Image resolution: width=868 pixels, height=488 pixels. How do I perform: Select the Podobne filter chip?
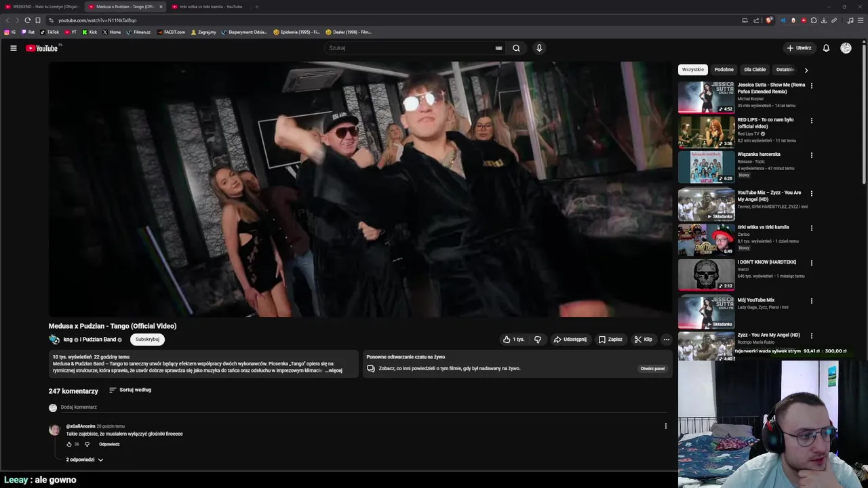724,70
